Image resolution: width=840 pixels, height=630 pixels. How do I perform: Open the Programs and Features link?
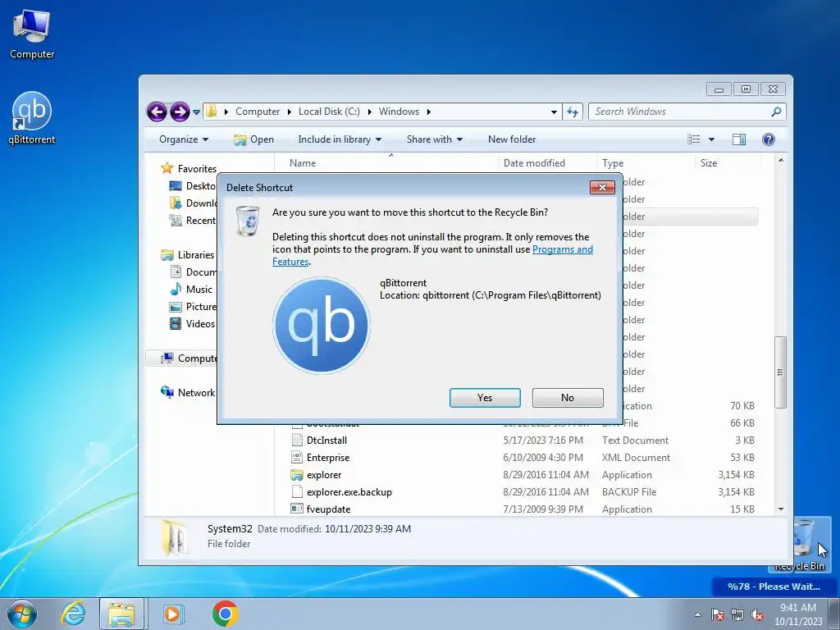563,249
